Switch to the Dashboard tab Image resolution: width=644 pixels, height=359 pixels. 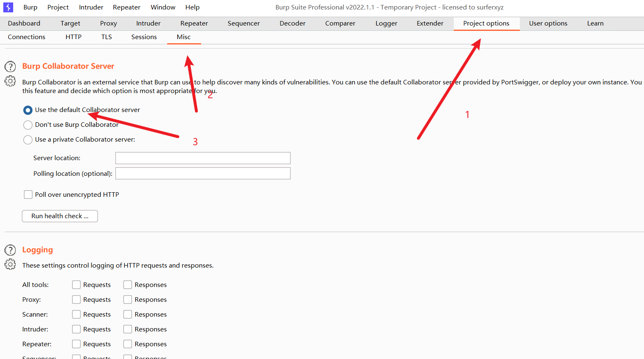24,23
